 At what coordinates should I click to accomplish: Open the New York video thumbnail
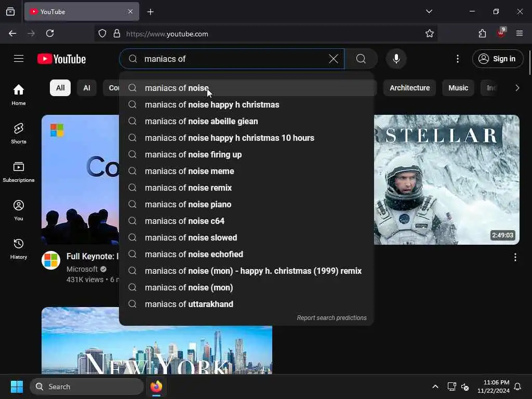(x=157, y=340)
